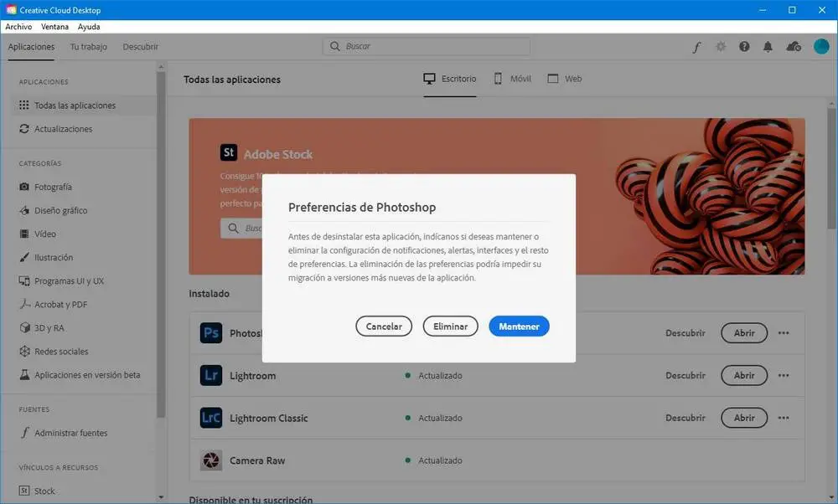Click the main content vertical scrollbar

coord(831,168)
